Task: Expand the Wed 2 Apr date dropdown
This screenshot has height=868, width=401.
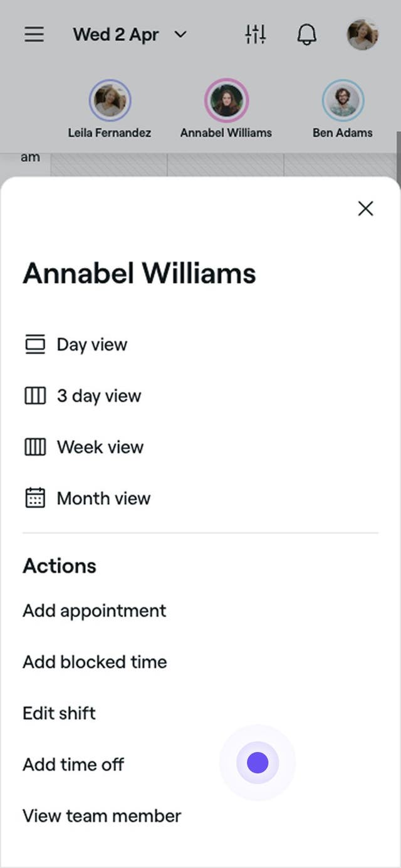Action: pyautogui.click(x=130, y=34)
